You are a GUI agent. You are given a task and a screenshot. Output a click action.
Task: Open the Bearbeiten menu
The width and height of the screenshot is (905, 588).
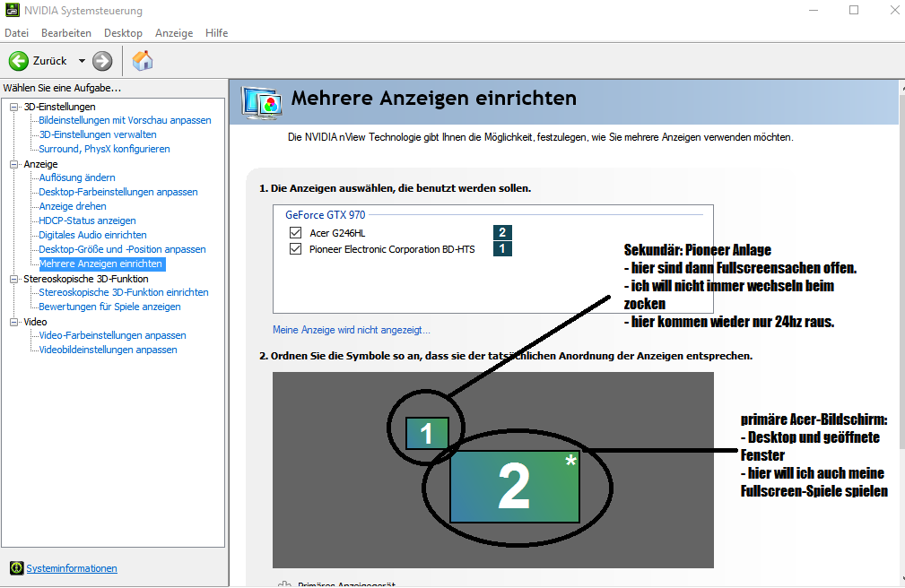click(66, 33)
